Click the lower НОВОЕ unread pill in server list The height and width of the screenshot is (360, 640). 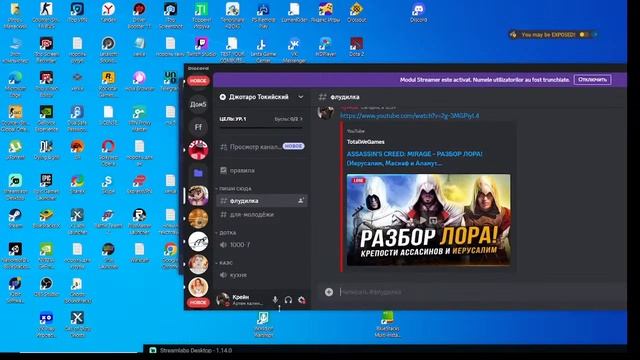point(198,302)
